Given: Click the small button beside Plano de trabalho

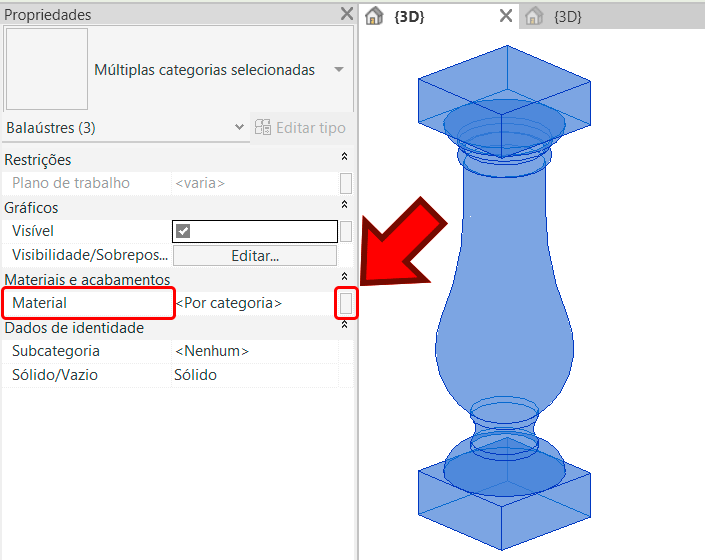Looking at the screenshot, I should pyautogui.click(x=346, y=183).
